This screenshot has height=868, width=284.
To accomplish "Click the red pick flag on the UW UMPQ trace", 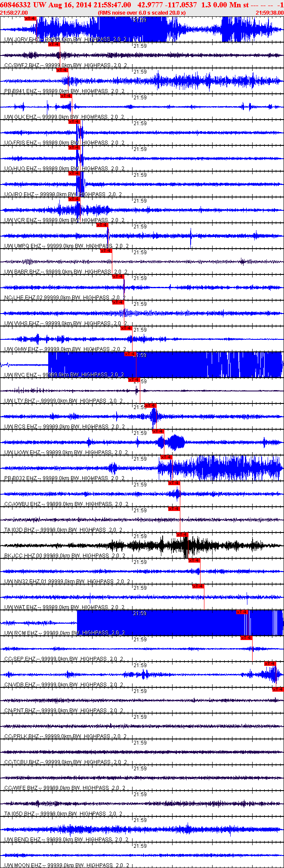I will pyautogui.click(x=102, y=225).
